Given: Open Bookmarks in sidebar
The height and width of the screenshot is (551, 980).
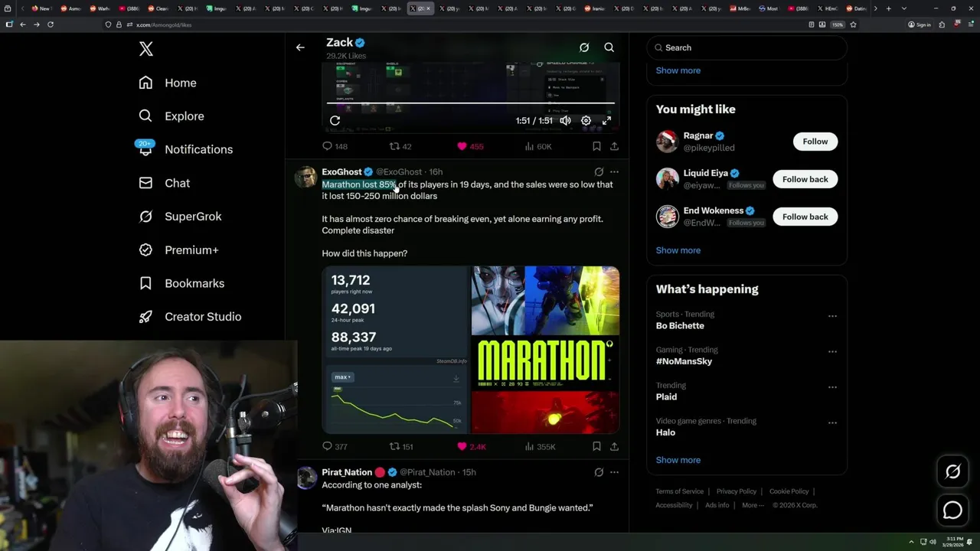Looking at the screenshot, I should (x=181, y=283).
